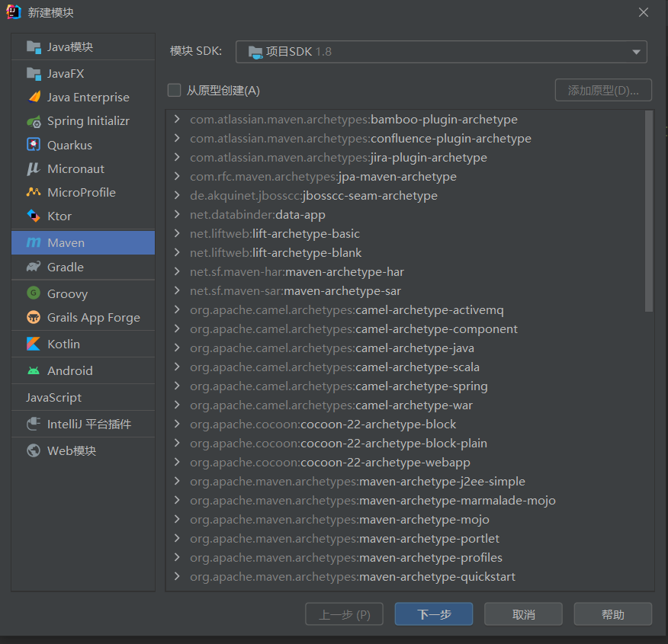
Task: Click the Kotlin K icon
Action: (x=34, y=344)
